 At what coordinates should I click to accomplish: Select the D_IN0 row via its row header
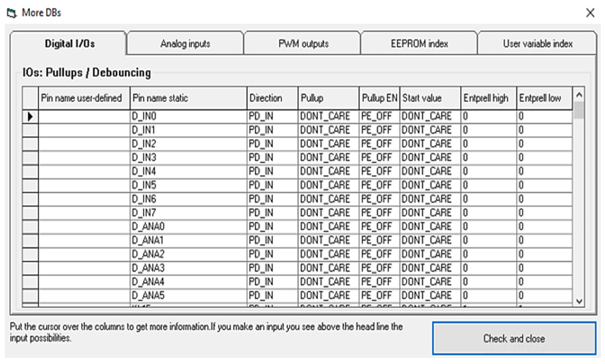click(x=30, y=117)
